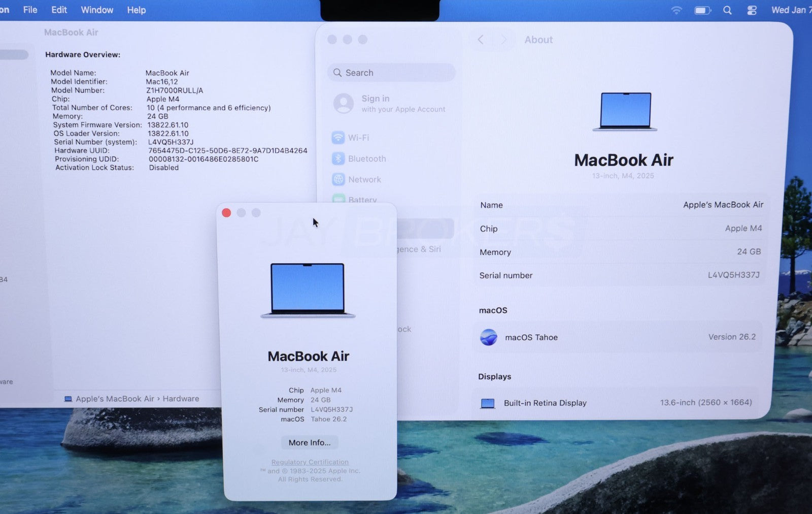Click the Wi-Fi status icon in menu bar

[x=676, y=10]
